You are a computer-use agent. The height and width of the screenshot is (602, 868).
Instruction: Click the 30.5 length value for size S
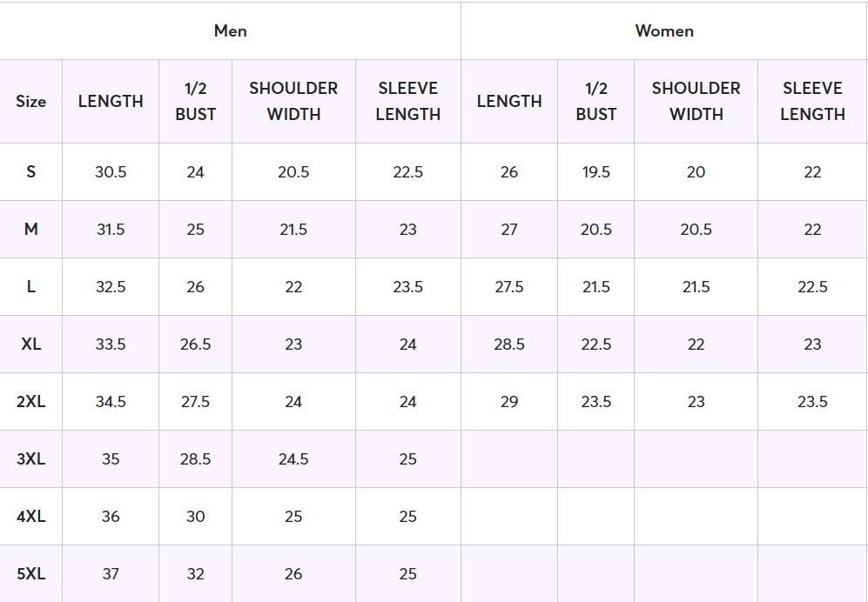[x=111, y=172]
